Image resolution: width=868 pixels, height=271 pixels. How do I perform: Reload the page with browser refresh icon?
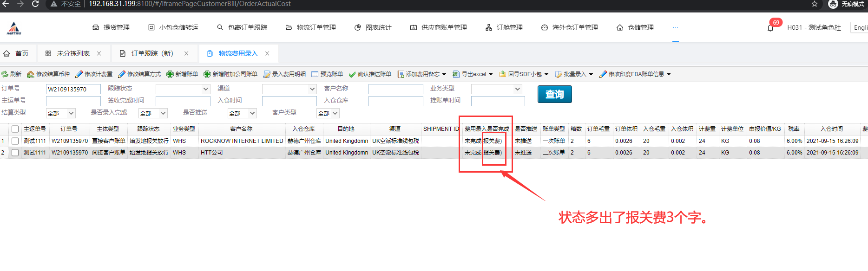point(35,4)
